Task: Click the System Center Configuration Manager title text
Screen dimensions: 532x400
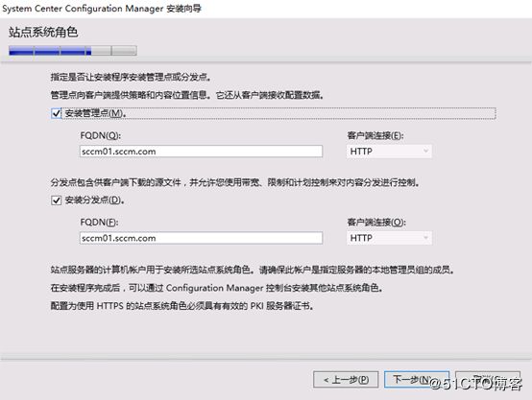Action: click(x=102, y=9)
